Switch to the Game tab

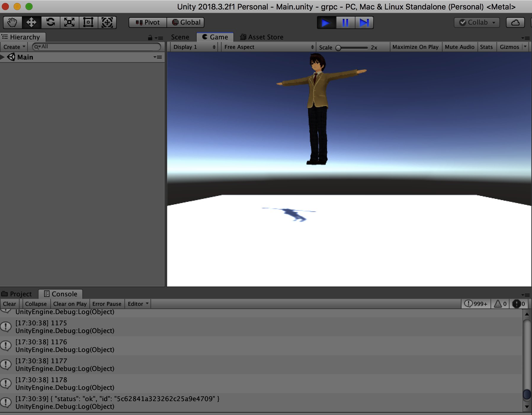[215, 37]
